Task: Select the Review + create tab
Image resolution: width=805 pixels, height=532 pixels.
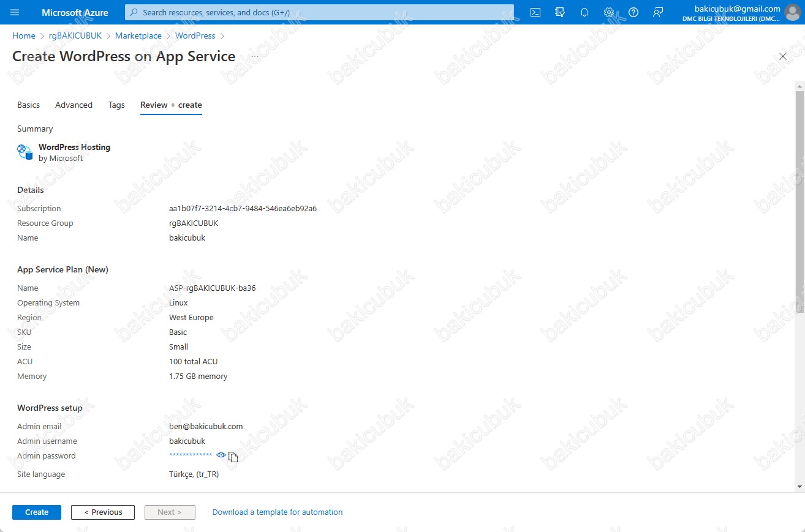Action: [x=171, y=105]
